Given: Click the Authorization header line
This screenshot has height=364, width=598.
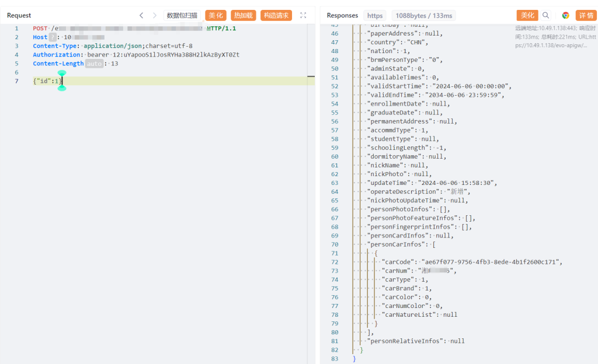Looking at the screenshot, I should (135, 55).
